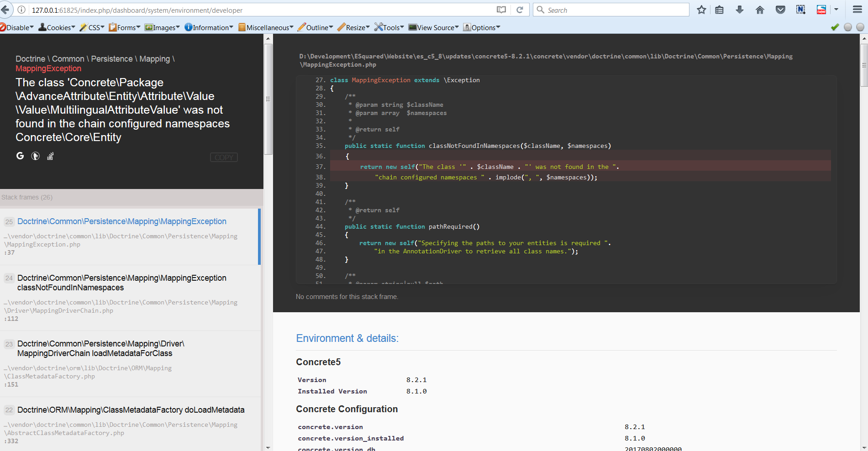
Task: Click the Outline pencil icon
Action: (x=301, y=27)
